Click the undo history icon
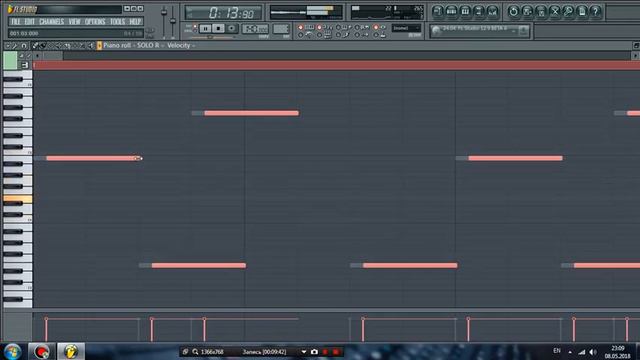This screenshot has height=360, width=640. pyautogui.click(x=513, y=11)
